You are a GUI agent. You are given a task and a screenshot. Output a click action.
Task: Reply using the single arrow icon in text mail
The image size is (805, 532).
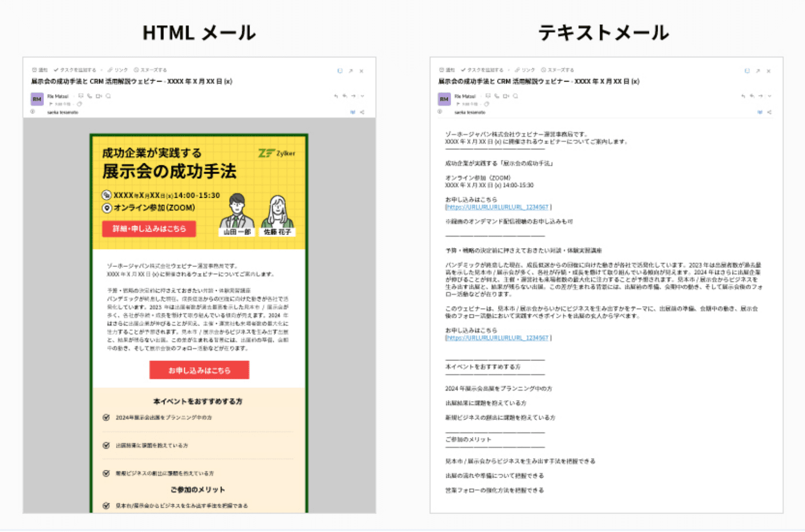tap(743, 96)
